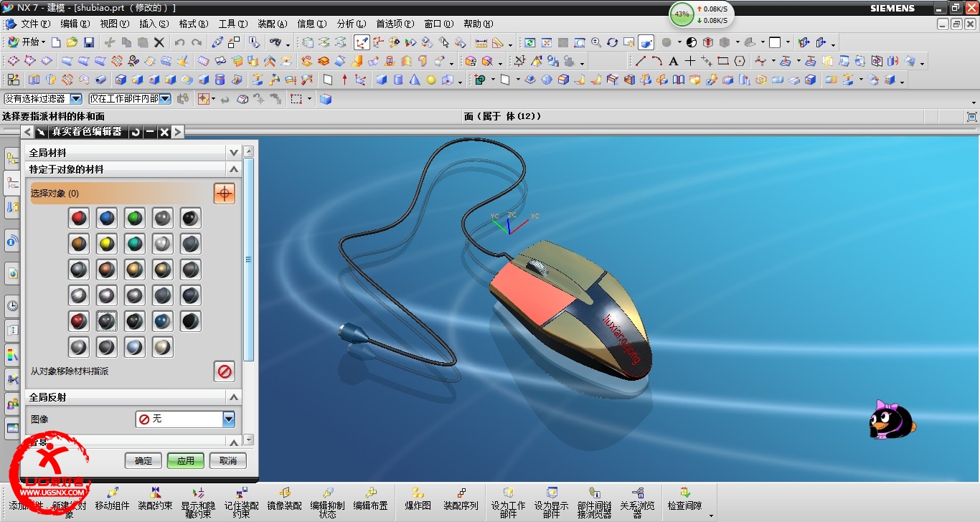Open the rectangle selection mode dropdown arrow

[x=309, y=99]
